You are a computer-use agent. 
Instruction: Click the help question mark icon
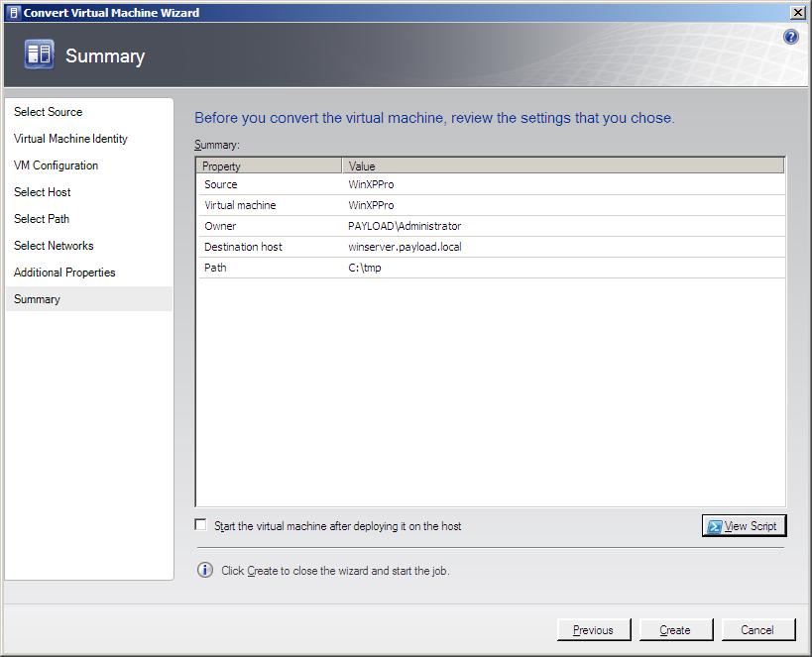tap(790, 37)
